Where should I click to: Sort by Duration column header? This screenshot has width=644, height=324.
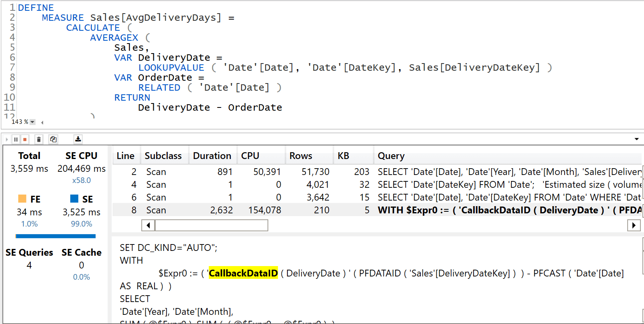click(x=212, y=156)
